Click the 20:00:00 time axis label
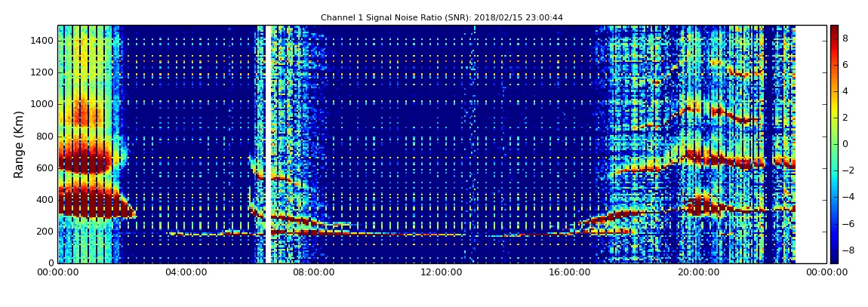Screen dimensions: 868x307 (x=700, y=272)
